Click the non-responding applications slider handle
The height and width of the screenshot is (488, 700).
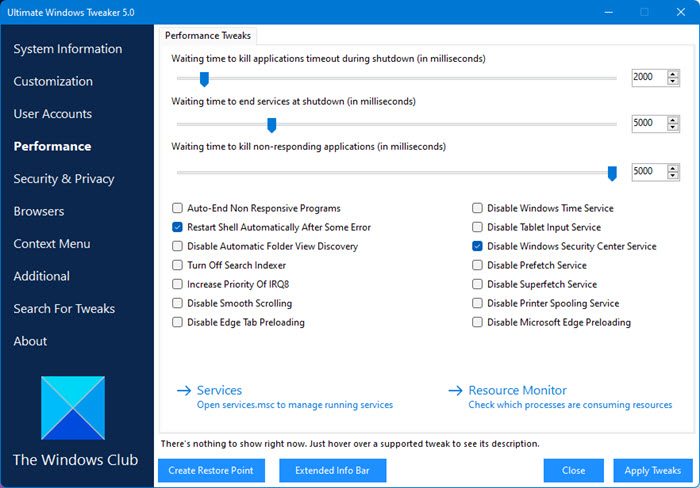click(x=612, y=173)
